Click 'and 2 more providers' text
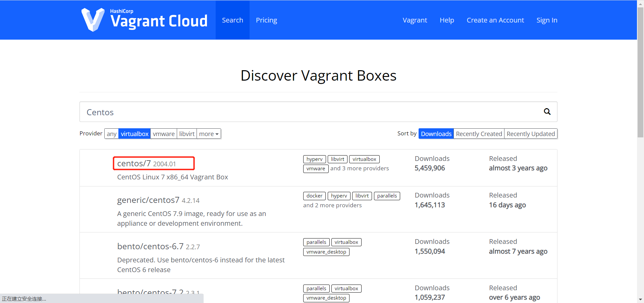 [332, 205]
